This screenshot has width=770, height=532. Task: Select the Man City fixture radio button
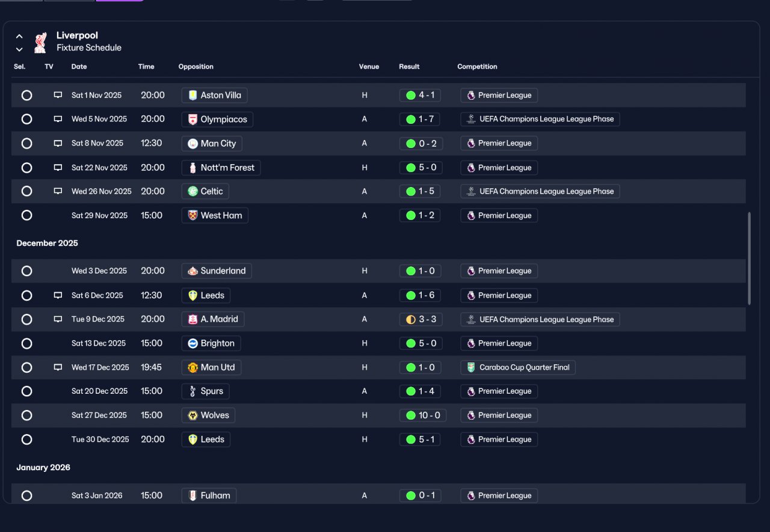pos(26,143)
